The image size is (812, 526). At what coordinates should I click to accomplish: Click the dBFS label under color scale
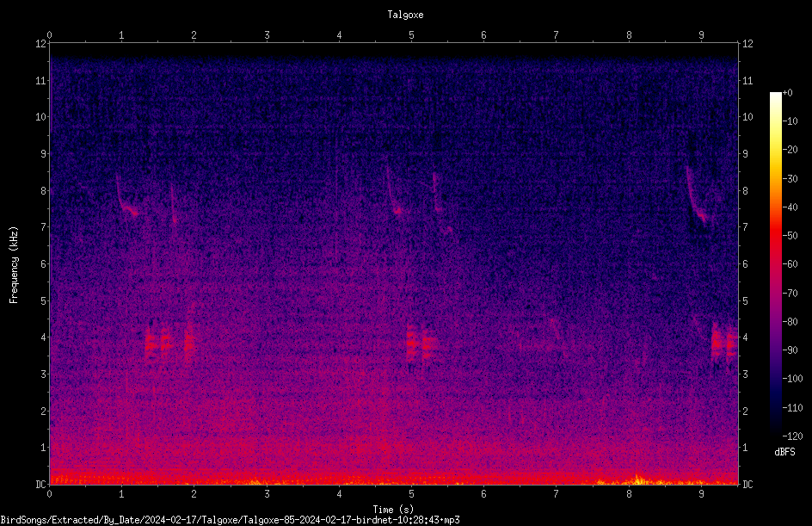[784, 452]
